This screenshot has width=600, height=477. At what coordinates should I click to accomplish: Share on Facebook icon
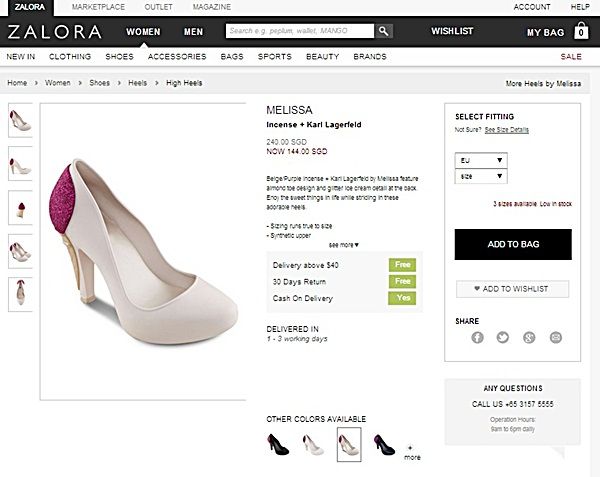pos(477,337)
